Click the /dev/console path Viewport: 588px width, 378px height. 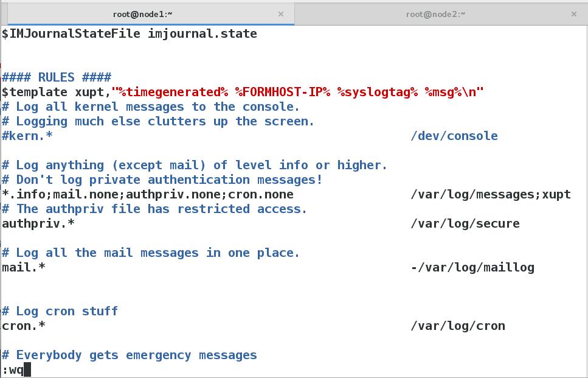click(x=454, y=136)
